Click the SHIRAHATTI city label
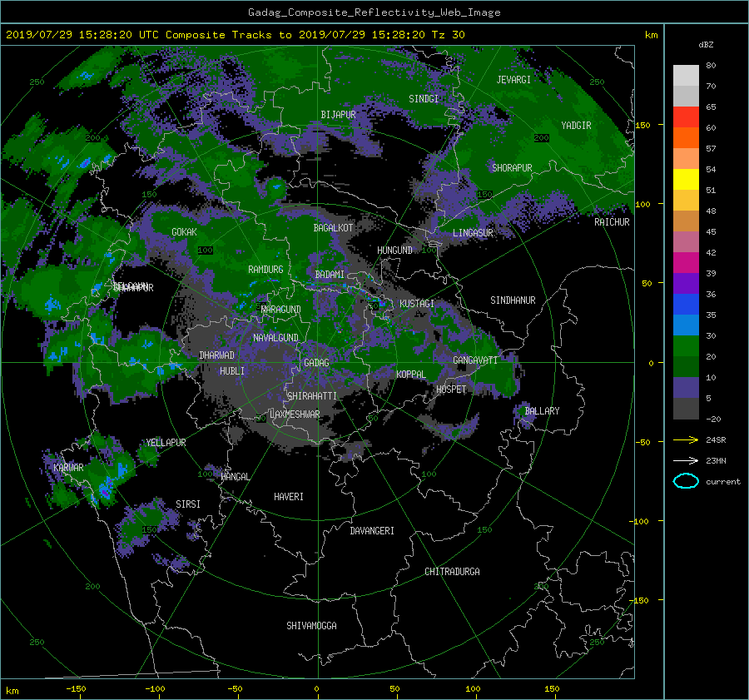The image size is (749, 700). (312, 396)
